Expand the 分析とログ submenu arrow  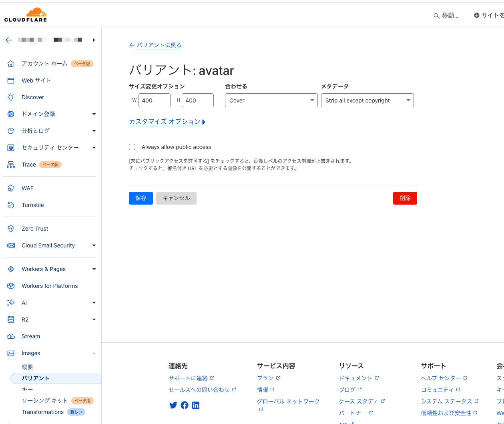(94, 131)
